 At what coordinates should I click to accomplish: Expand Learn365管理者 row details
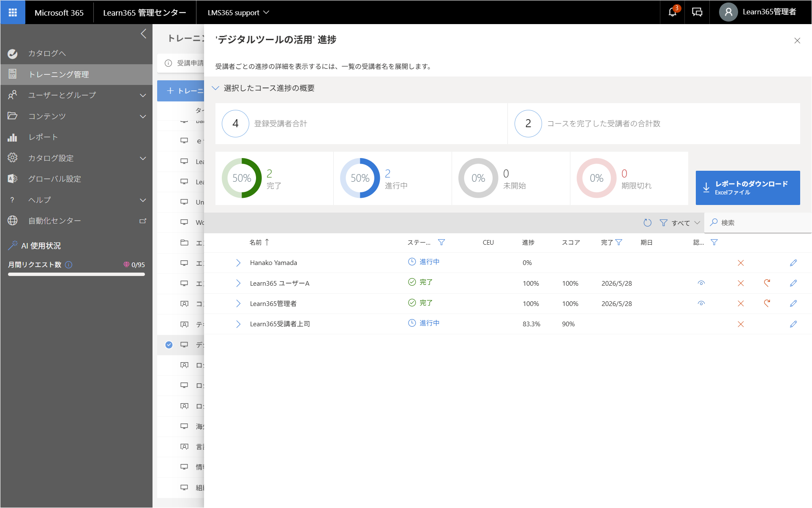pos(238,303)
